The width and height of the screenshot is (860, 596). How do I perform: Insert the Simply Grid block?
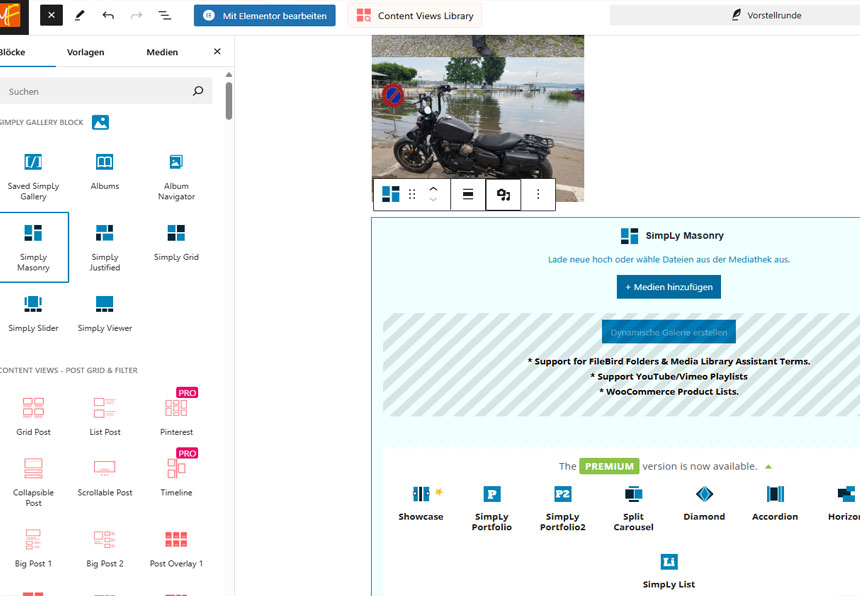tap(176, 241)
